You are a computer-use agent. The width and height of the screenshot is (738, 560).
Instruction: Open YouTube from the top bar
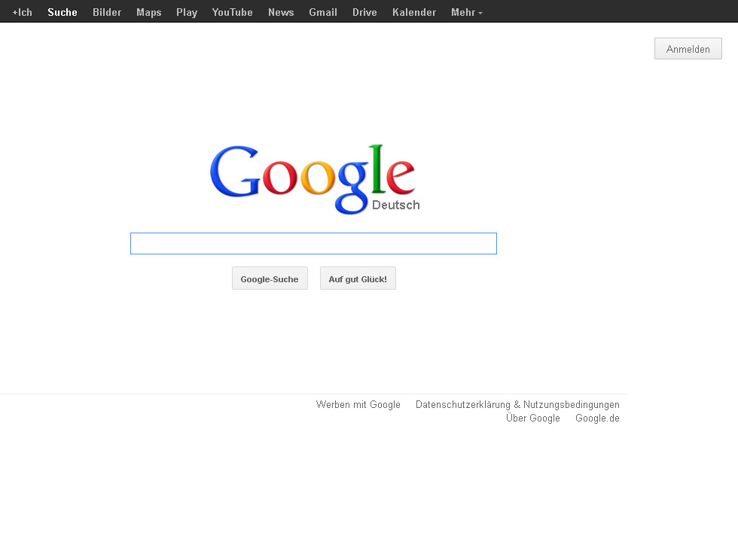(x=233, y=12)
